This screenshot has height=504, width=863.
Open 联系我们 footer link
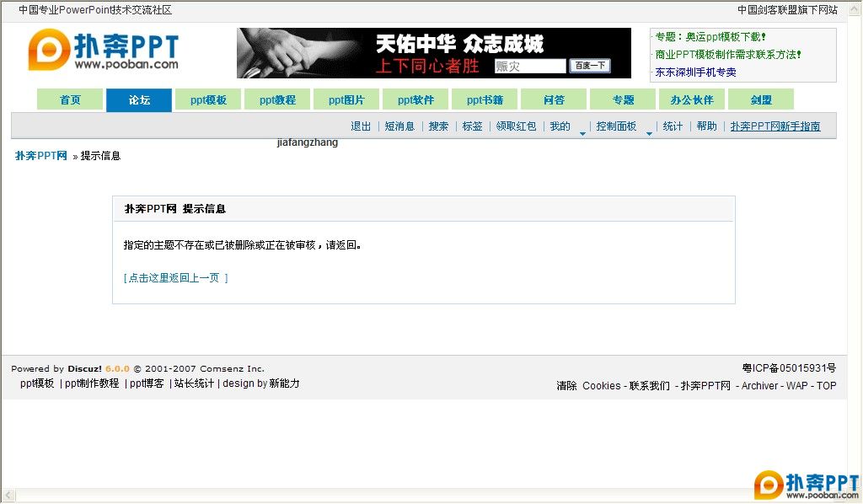click(650, 386)
